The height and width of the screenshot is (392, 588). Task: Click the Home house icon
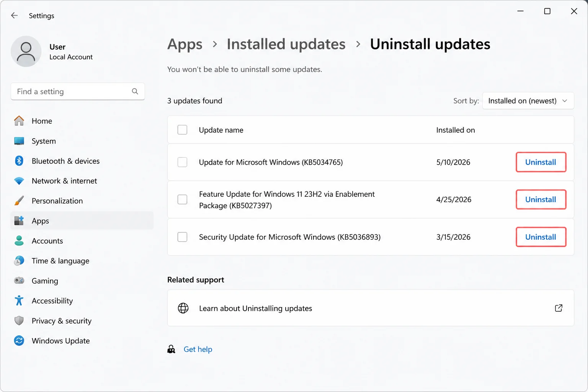19,121
